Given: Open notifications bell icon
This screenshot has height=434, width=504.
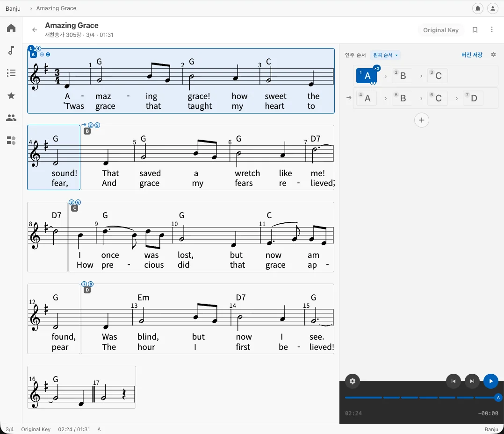Looking at the screenshot, I should pos(478,8).
